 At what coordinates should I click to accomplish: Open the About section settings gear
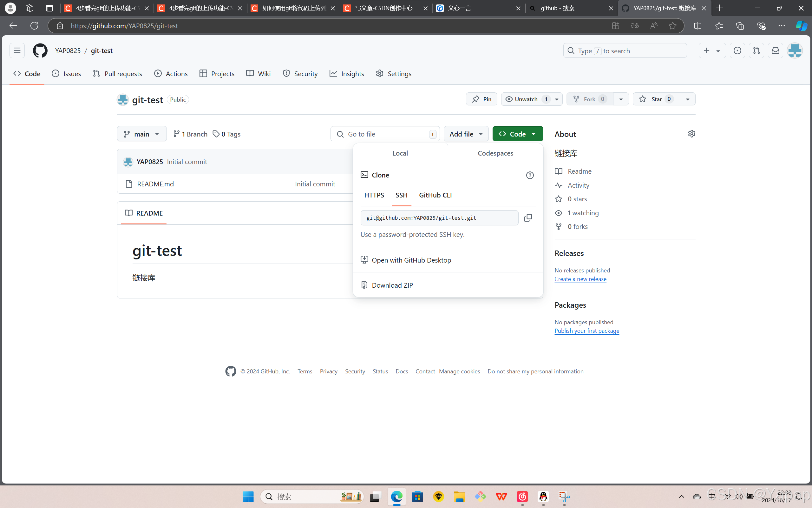click(x=691, y=134)
